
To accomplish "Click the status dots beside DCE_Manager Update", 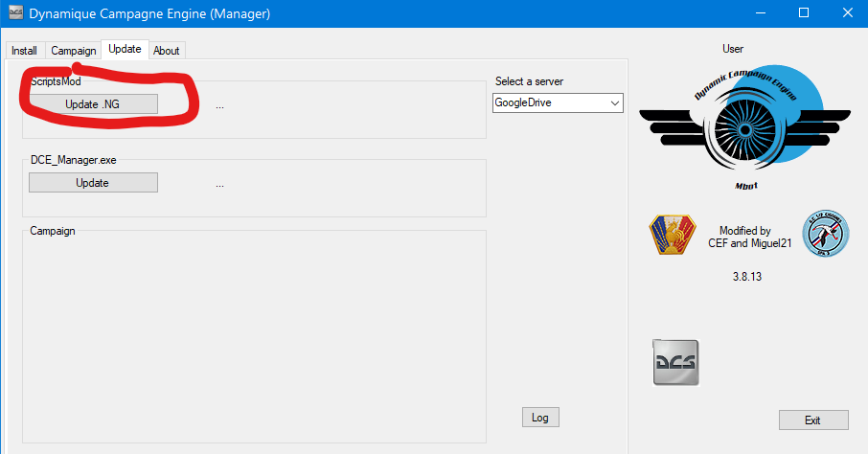I will [219, 186].
